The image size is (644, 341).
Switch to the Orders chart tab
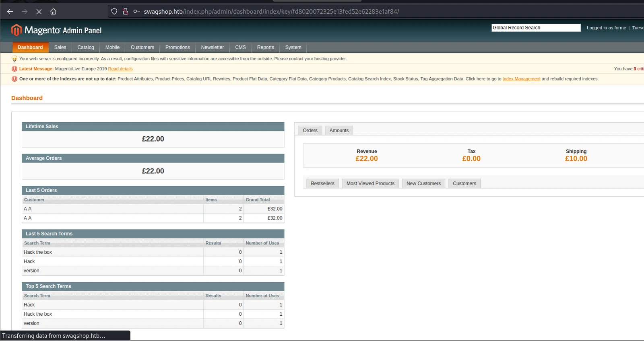point(310,130)
